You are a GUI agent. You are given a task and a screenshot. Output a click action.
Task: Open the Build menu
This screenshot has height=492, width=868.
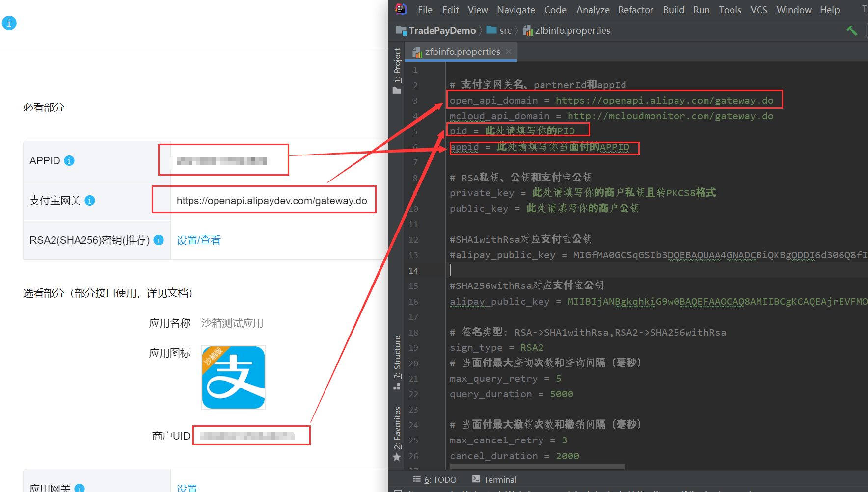coord(674,10)
